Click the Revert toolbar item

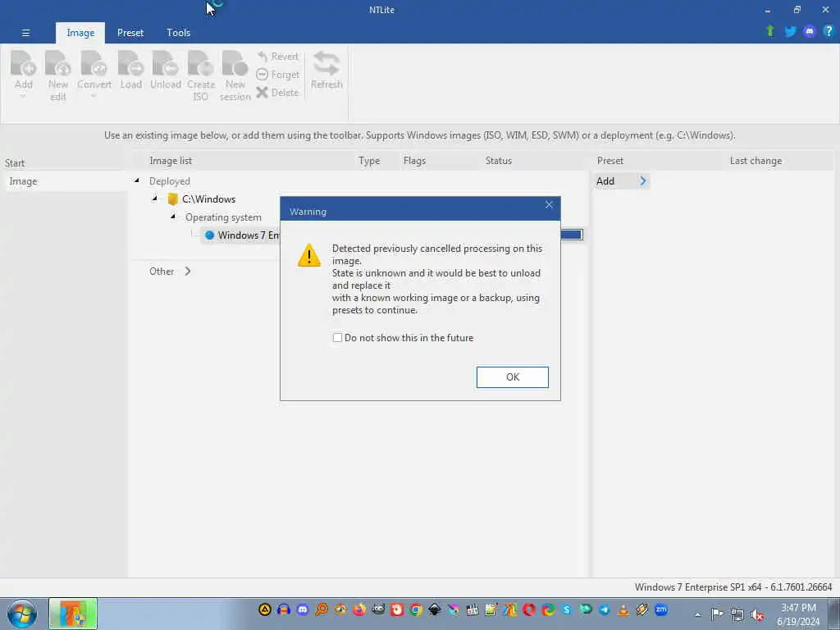point(277,57)
